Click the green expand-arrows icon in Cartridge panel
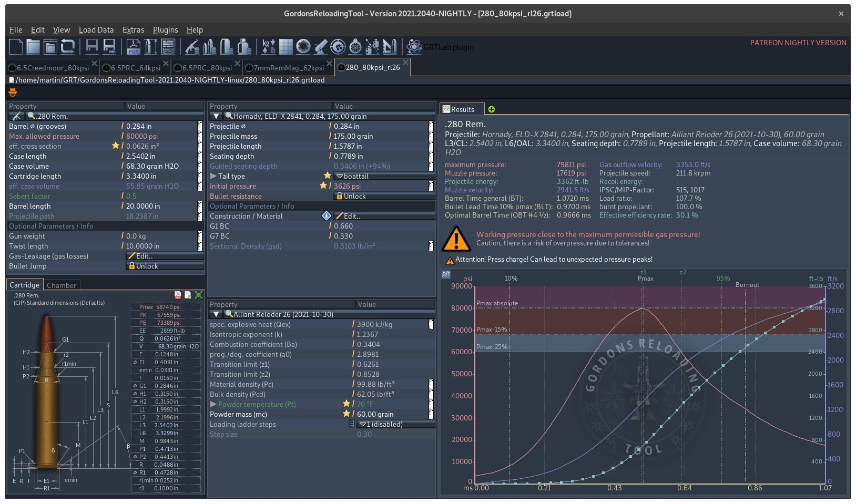Image resolution: width=856 pixels, height=504 pixels. (198, 295)
